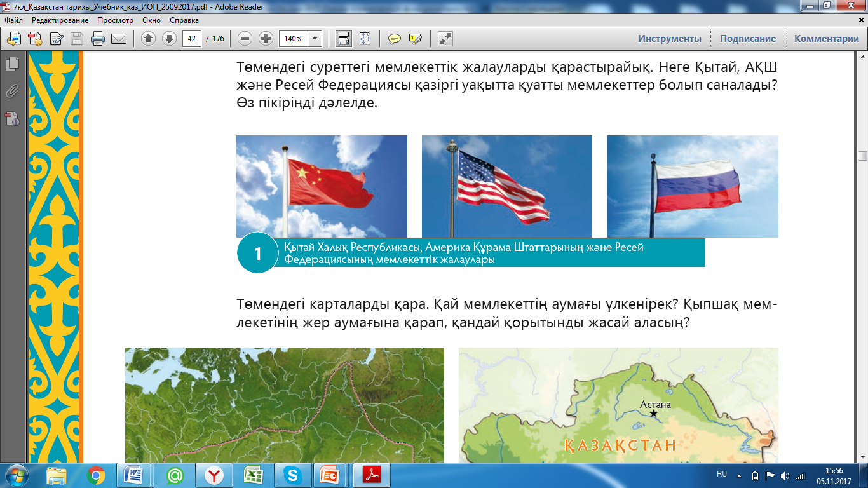Open the Комментарии pane
Viewport: 868px width, 488px height.
827,39
